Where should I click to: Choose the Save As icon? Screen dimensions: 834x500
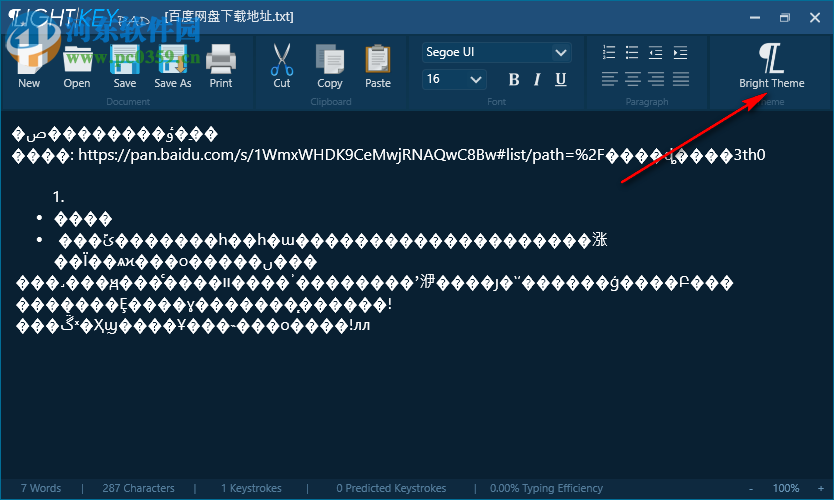coord(173,66)
